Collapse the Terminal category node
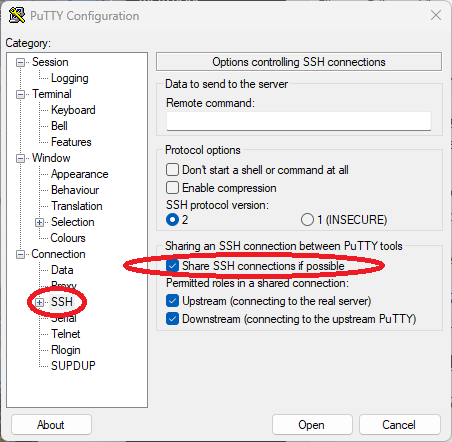Image resolution: width=452 pixels, height=442 pixels. (20, 94)
